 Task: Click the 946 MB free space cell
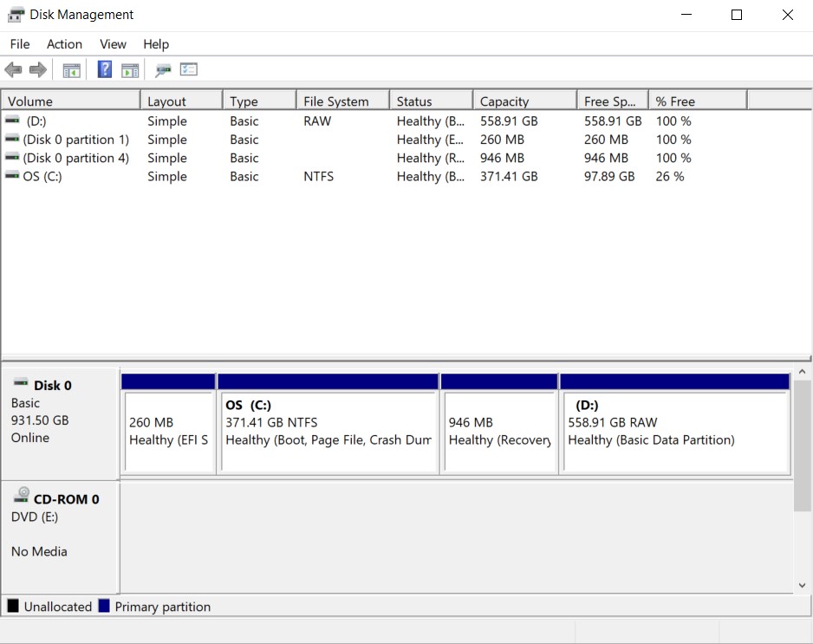(606, 158)
